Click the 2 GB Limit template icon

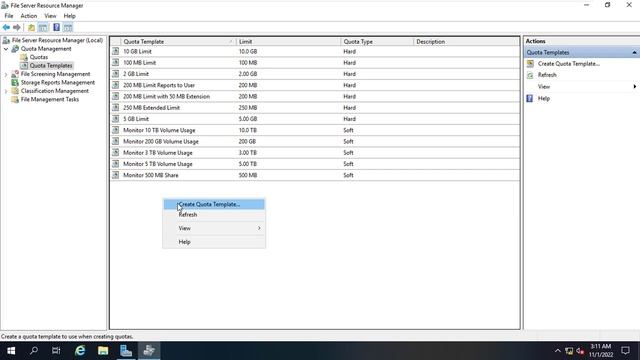116,74
